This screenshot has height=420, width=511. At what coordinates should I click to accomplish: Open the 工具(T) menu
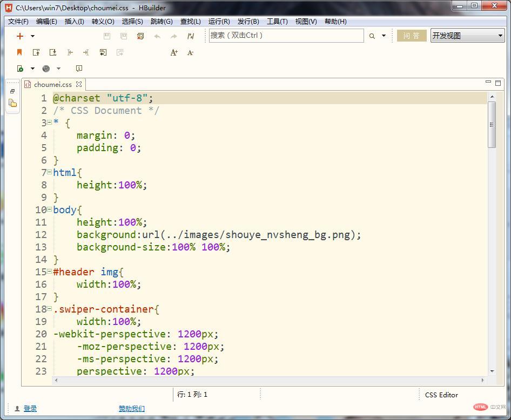tap(277, 22)
